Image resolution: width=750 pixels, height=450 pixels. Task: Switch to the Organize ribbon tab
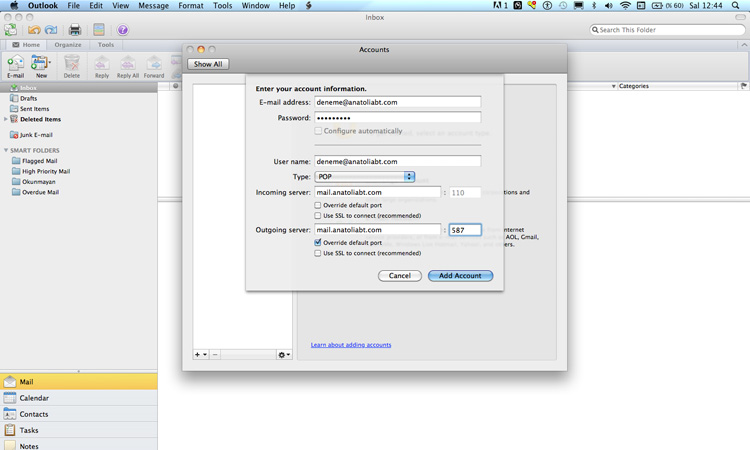coord(68,44)
